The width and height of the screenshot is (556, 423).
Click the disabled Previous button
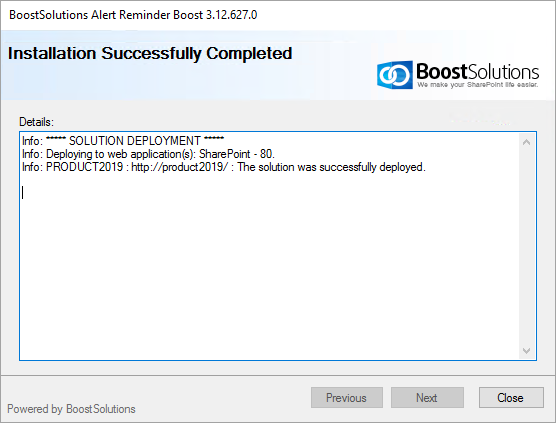click(347, 397)
